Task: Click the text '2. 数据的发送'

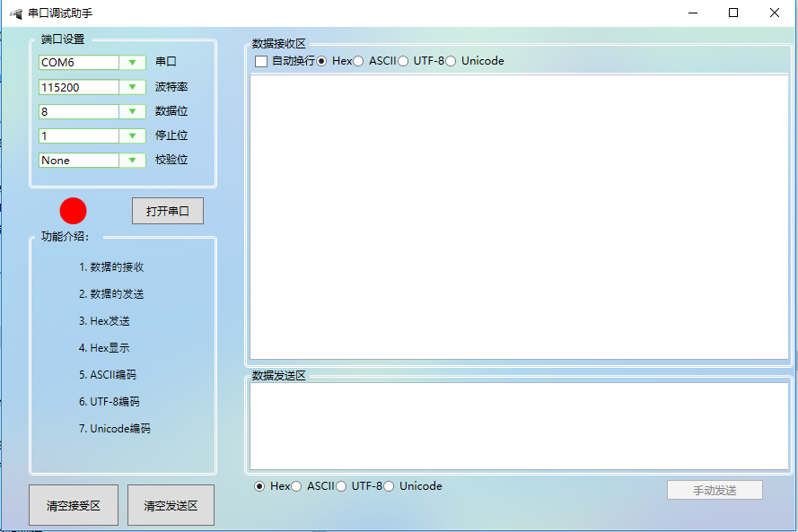Action: click(x=111, y=294)
